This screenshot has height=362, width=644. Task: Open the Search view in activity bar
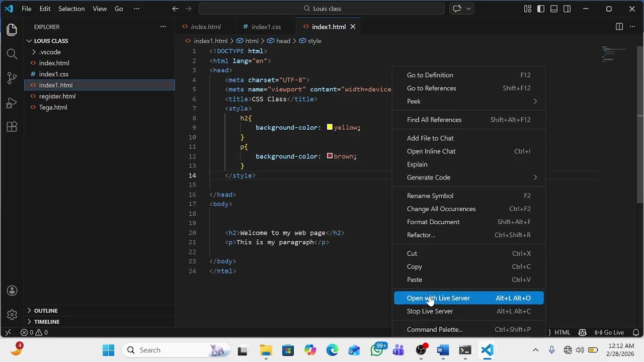pyautogui.click(x=12, y=54)
